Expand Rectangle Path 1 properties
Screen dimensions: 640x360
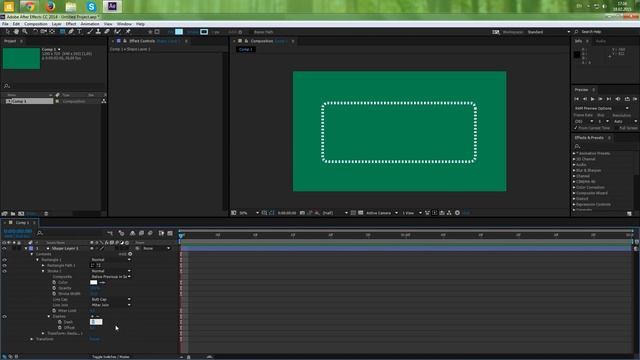[x=43, y=266]
